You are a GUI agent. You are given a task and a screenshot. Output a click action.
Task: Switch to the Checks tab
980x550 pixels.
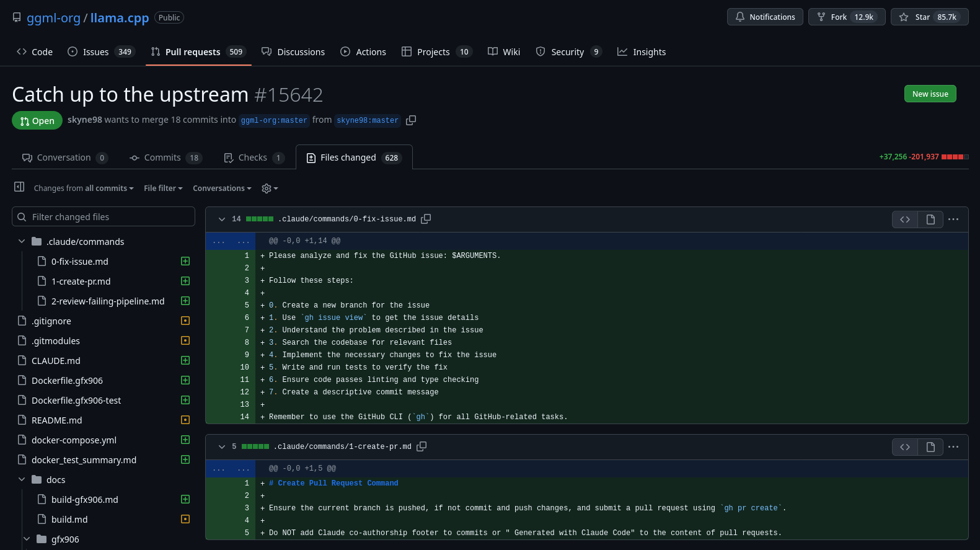254,158
